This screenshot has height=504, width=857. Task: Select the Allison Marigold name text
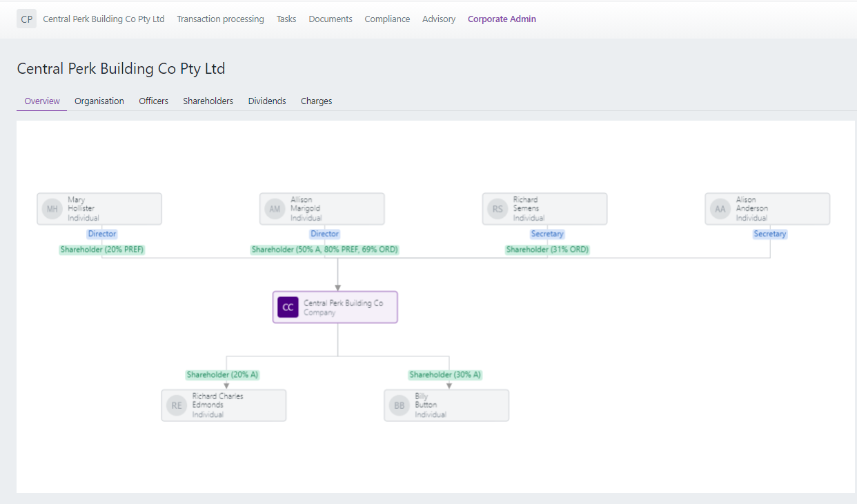[x=305, y=204]
